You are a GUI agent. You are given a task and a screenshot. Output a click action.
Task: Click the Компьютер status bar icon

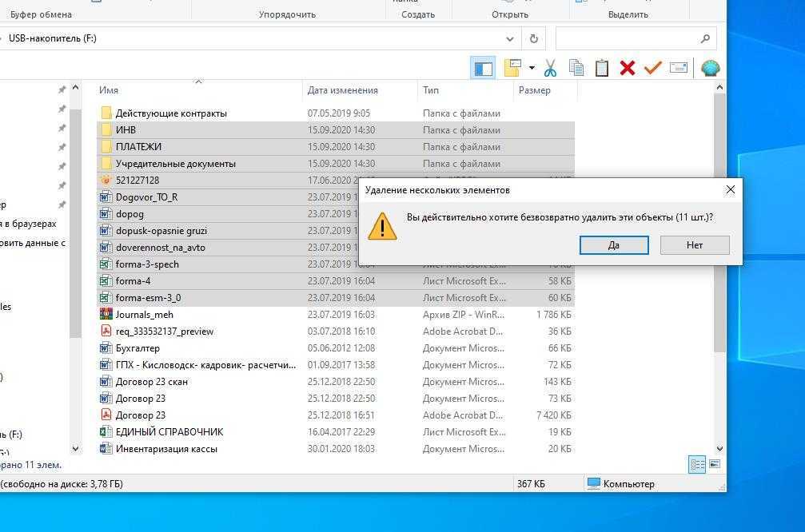click(593, 483)
